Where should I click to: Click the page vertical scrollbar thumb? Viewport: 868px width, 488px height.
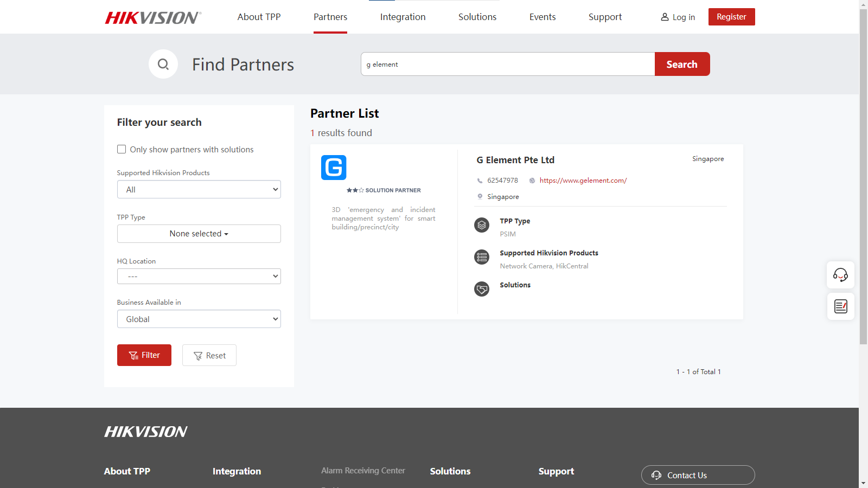(863, 176)
